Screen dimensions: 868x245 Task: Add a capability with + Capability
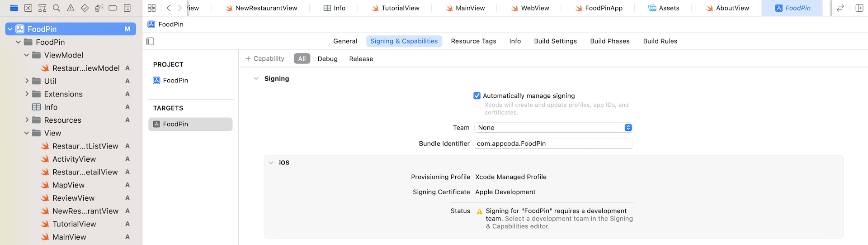(265, 59)
